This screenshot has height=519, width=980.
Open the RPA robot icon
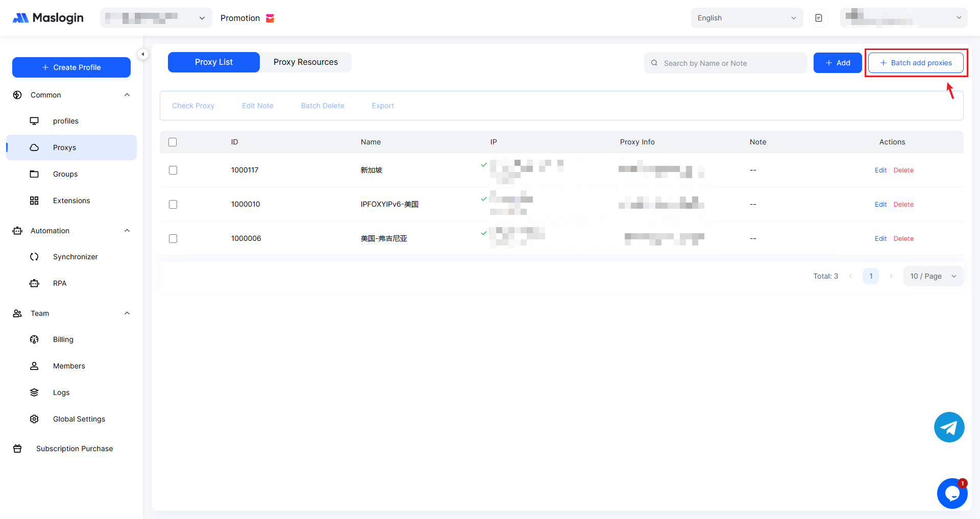pyautogui.click(x=34, y=283)
